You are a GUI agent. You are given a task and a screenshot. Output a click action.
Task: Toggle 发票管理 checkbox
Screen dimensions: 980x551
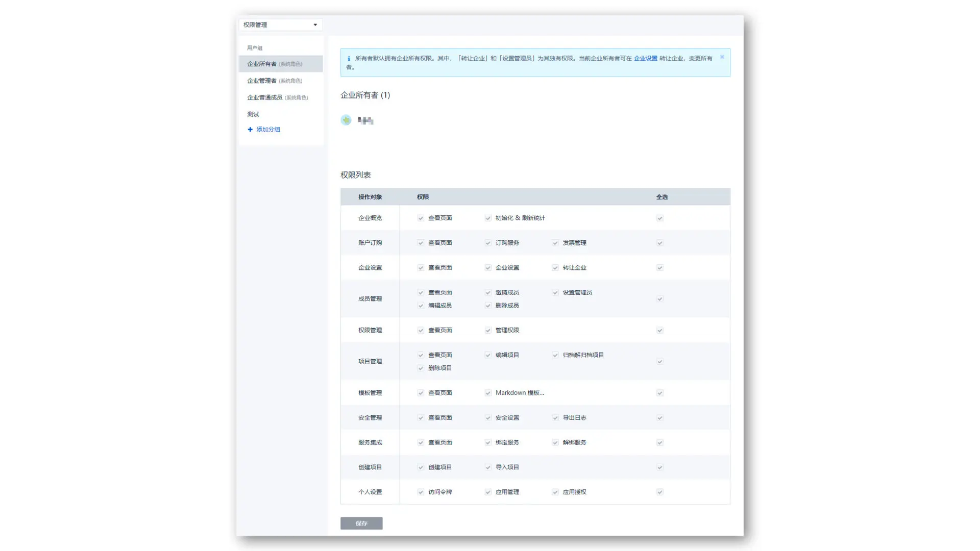[555, 243]
